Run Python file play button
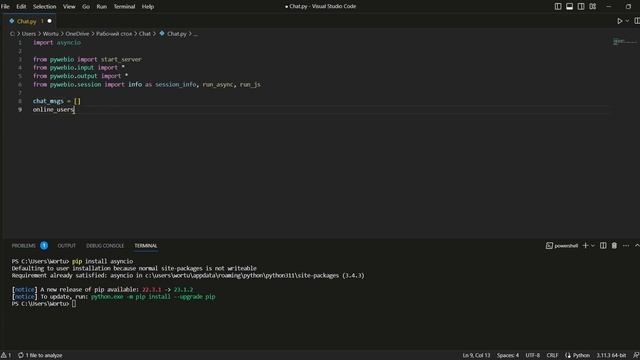This screenshot has width=640, height=360. (620, 21)
